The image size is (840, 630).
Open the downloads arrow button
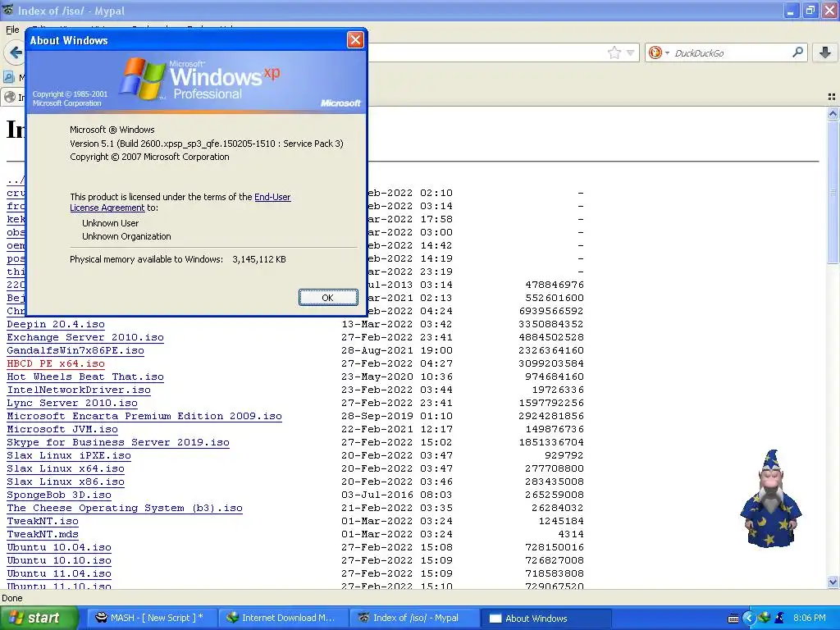point(825,52)
